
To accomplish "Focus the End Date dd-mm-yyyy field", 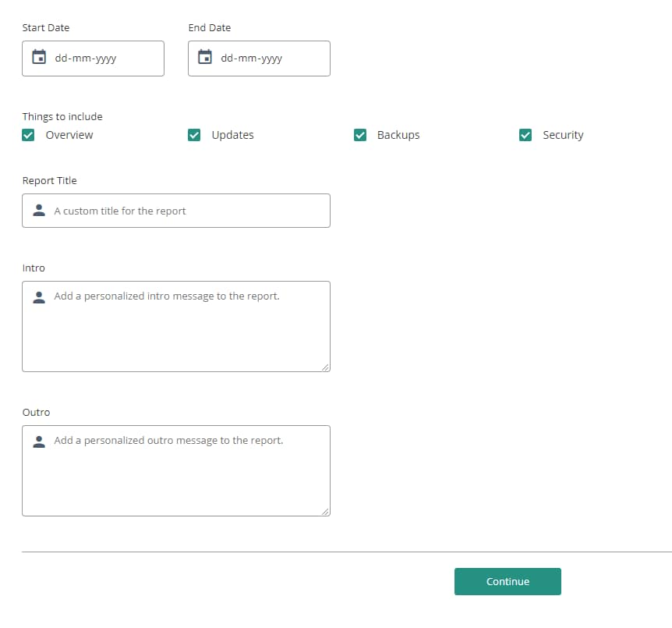I will [x=259, y=59].
